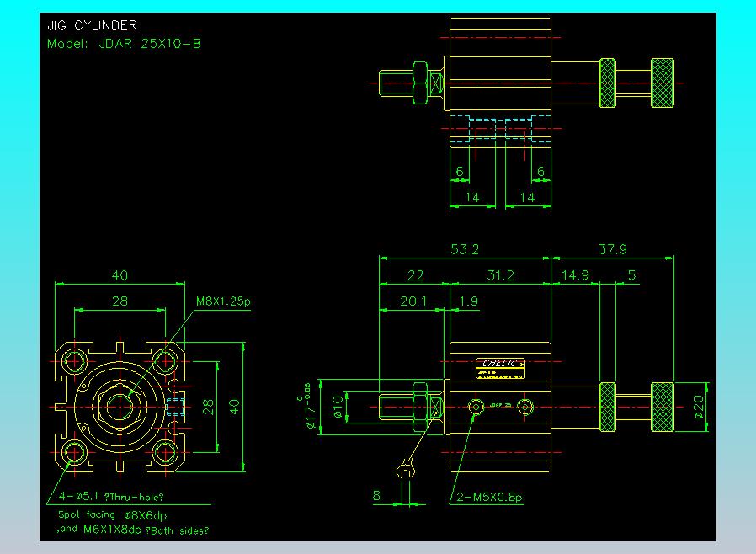Select the ø17 toleranced diameter dimension

tap(307, 406)
